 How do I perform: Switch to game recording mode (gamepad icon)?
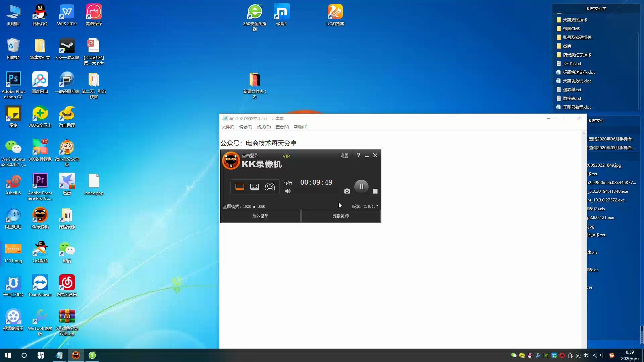270,187
